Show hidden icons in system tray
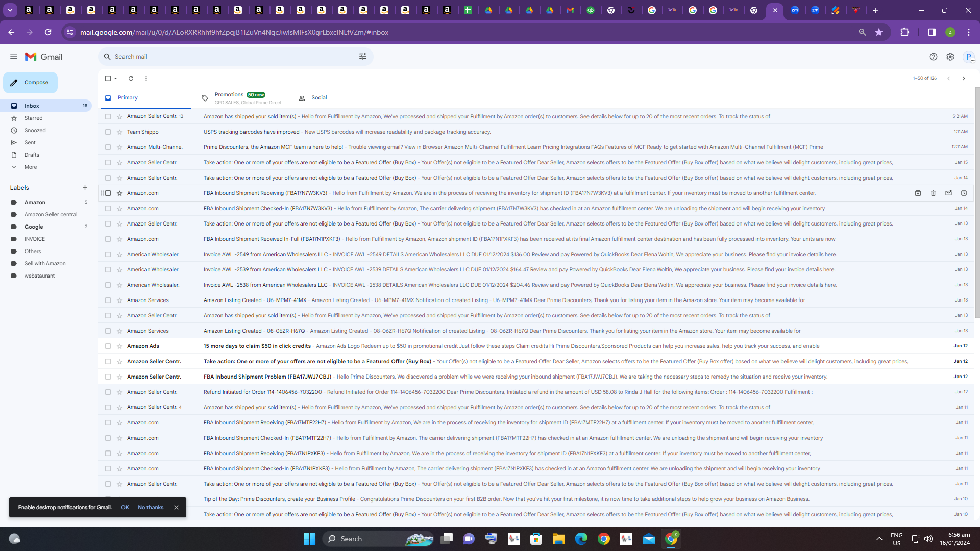This screenshot has width=980, height=551. tap(879, 539)
